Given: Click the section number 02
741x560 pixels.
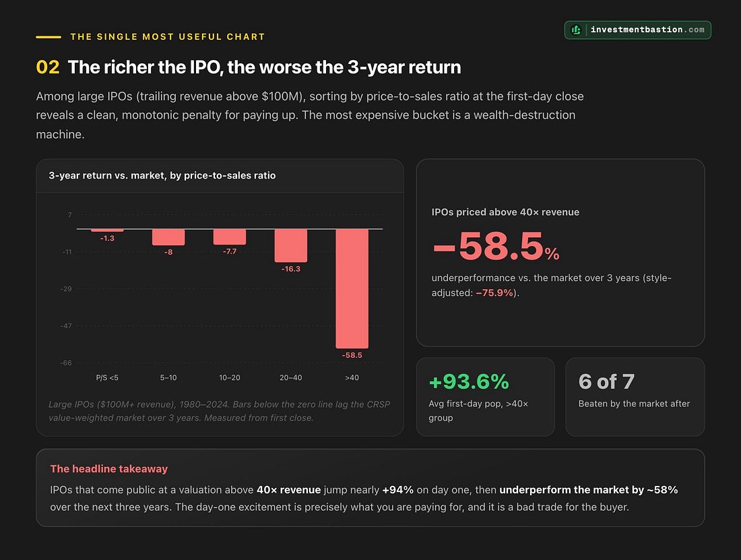Looking at the screenshot, I should tap(48, 67).
